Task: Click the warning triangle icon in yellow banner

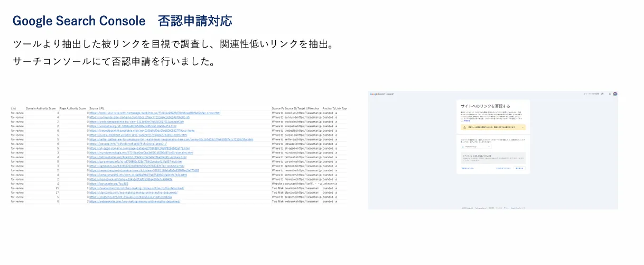Action: [x=464, y=127]
